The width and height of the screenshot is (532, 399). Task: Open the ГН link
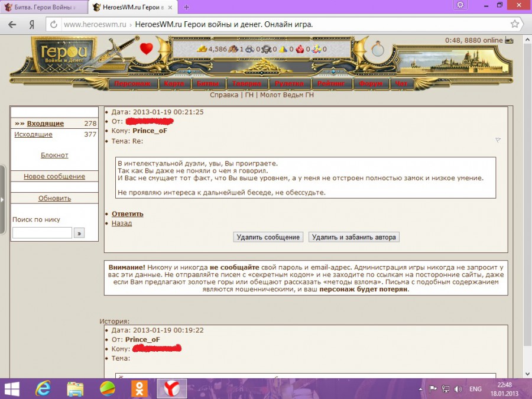[x=249, y=95]
